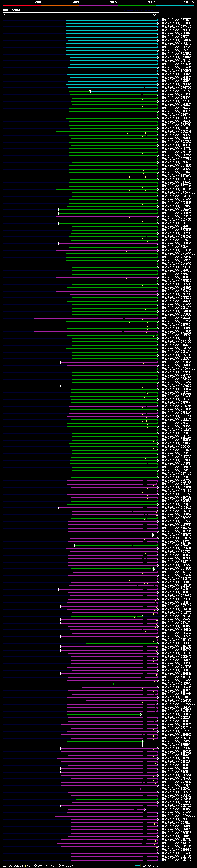
Task: Select the UniRef100_Q9SQT3 label
Action: [177, 504]
